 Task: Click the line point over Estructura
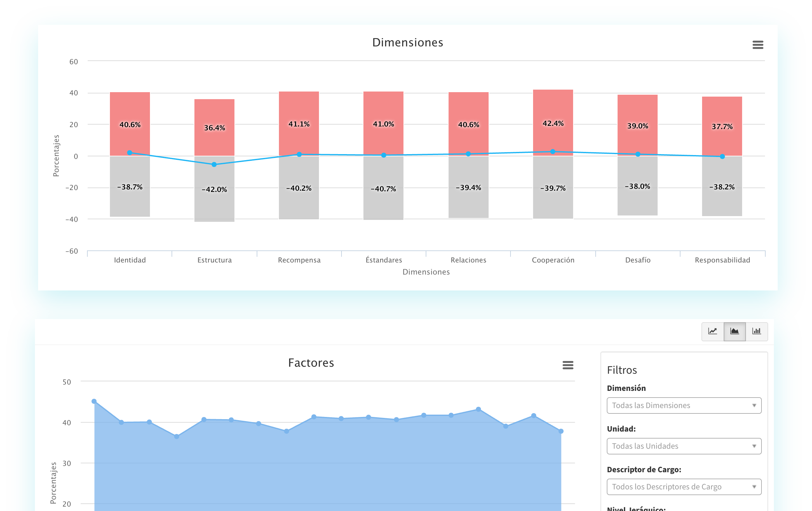pos(214,165)
